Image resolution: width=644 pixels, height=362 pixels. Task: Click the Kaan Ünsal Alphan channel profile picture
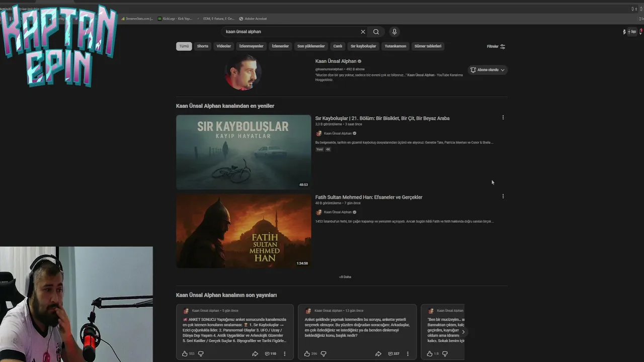click(244, 72)
